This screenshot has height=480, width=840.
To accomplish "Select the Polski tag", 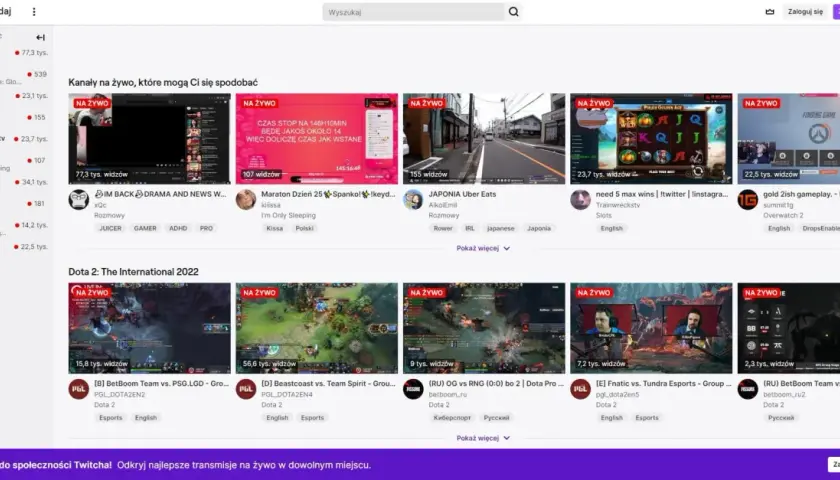I will 305,228.
